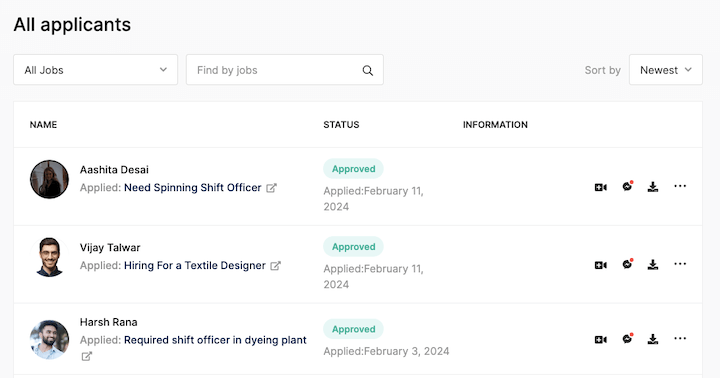Click Approved badge for Vijay Talwar
This screenshot has width=720, height=378.
[354, 247]
